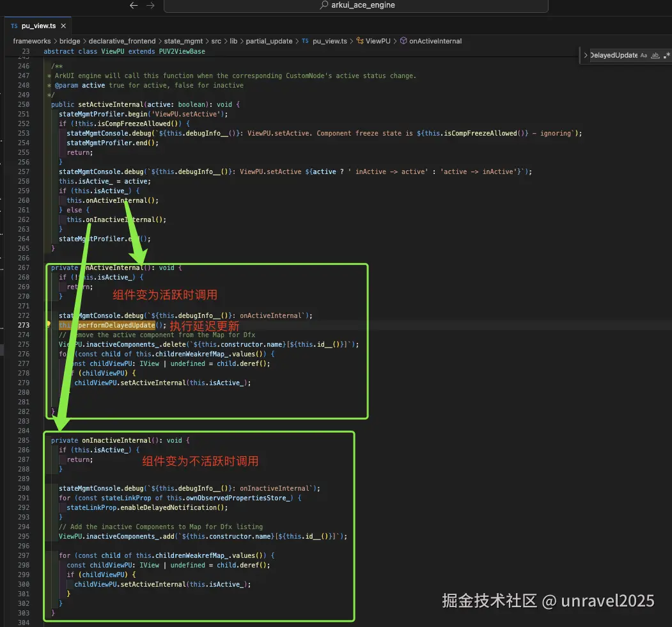Click 'this.onActiveInternal();' call on line 260
The width and height of the screenshot is (672, 627).
pos(113,201)
